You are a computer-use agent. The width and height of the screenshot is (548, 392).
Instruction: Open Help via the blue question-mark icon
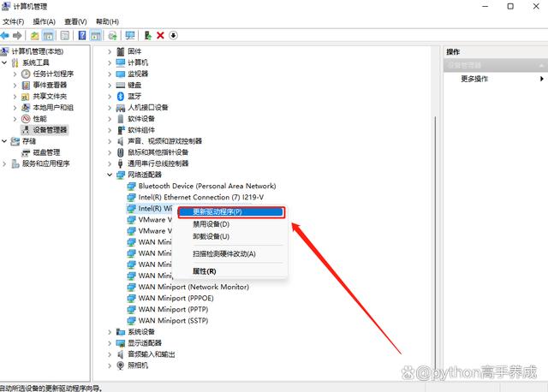(82, 35)
